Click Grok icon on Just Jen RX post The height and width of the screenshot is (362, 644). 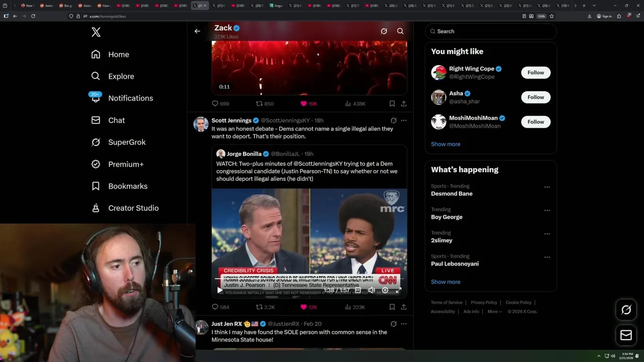[393, 324]
